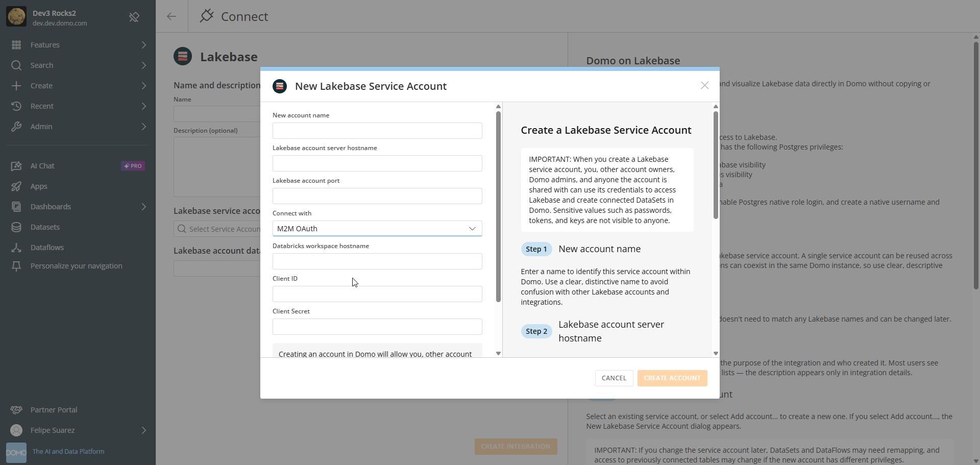This screenshot has height=465, width=980.
Task: Click the Recent history icon
Action: tap(16, 106)
